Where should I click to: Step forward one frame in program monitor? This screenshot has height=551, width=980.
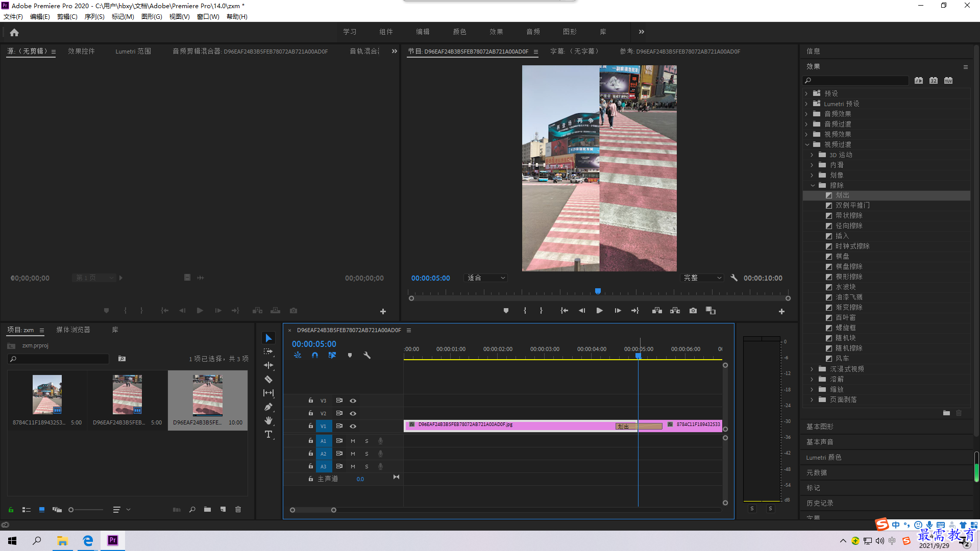click(618, 311)
